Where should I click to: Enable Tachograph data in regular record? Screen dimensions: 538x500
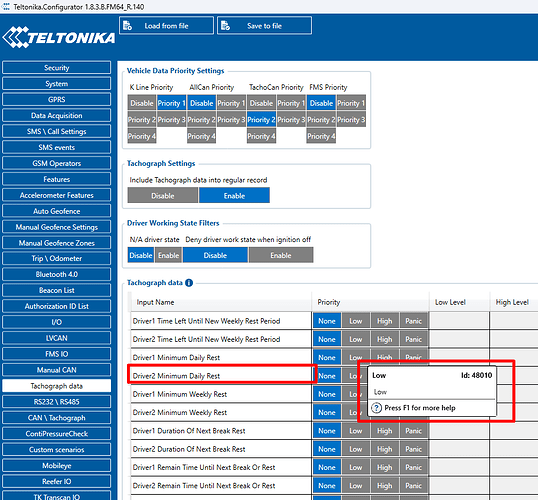coord(234,196)
